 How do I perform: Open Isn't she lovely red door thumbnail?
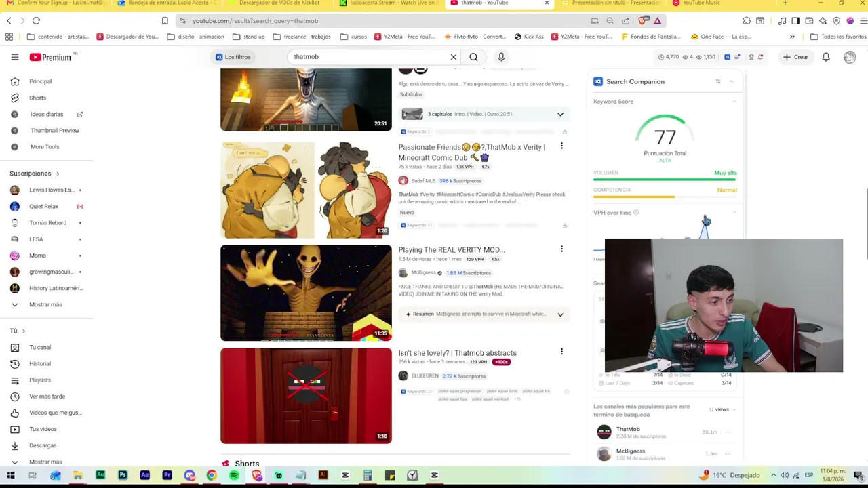coord(306,396)
